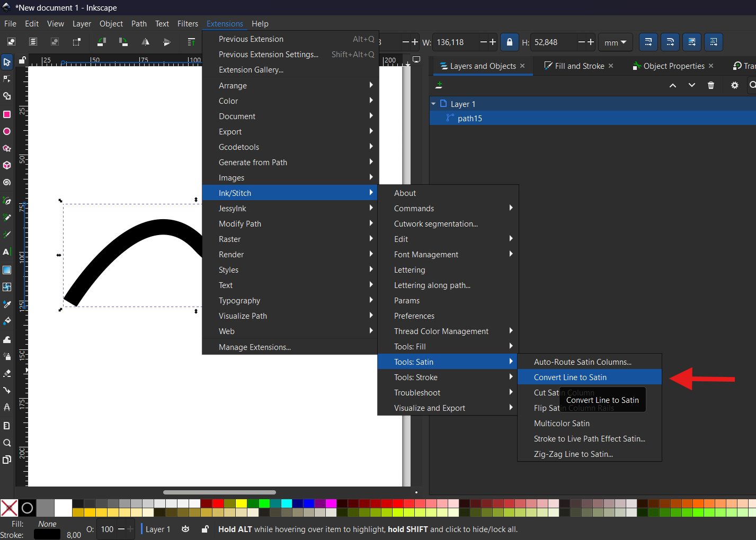Toggle guide lock at ruler corner
Screen dimensions: 756x540
tap(22, 60)
